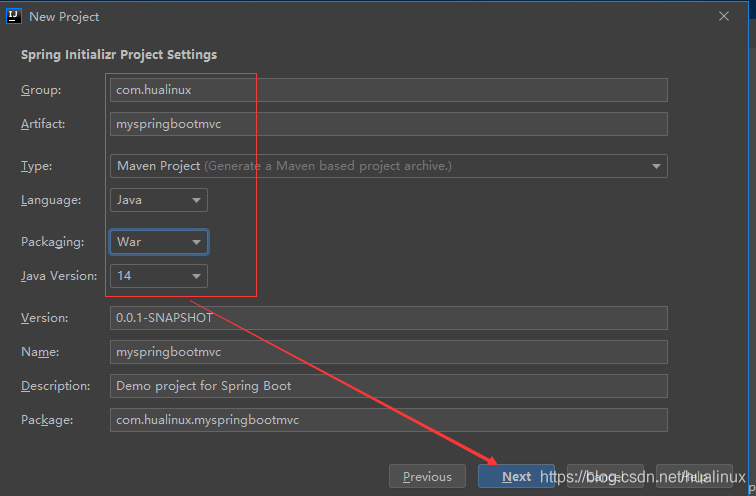
Task: Click the Java Version label
Action: 59,276
